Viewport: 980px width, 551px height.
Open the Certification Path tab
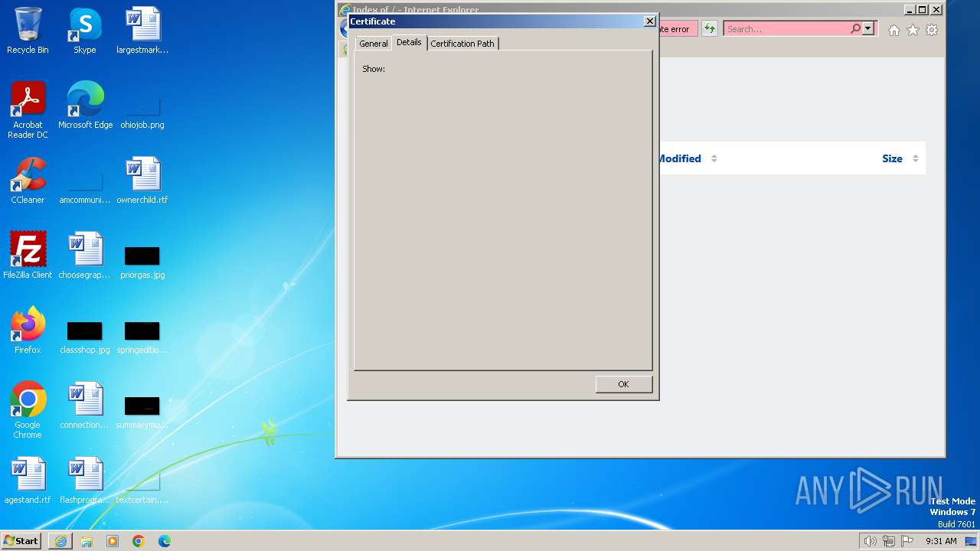pyautogui.click(x=462, y=44)
